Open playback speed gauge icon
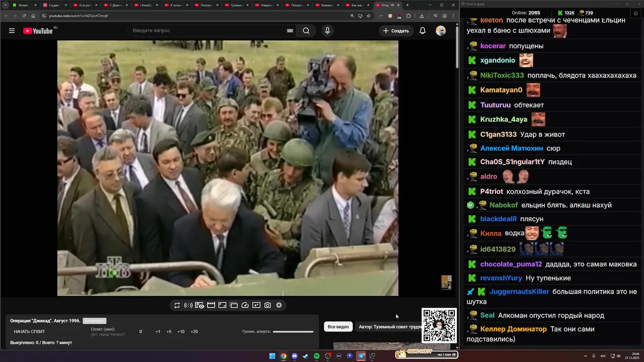Screen dimensions: 644x362 click(245, 305)
